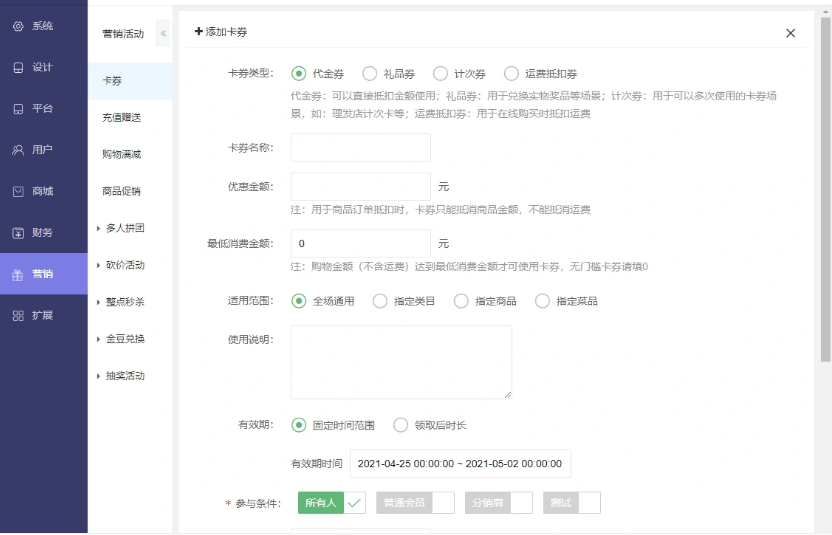Viewport: 832px width, 535px height.
Task: Expand the 抽奖活动 menu group
Action: pyautogui.click(x=98, y=376)
